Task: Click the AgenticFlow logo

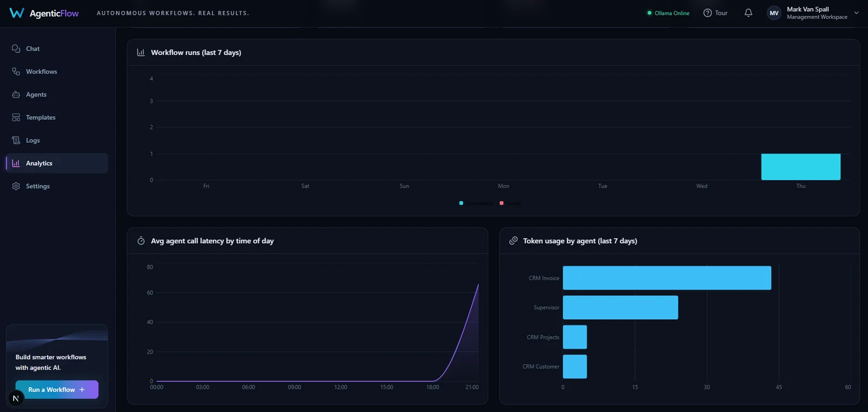Action: tap(44, 13)
